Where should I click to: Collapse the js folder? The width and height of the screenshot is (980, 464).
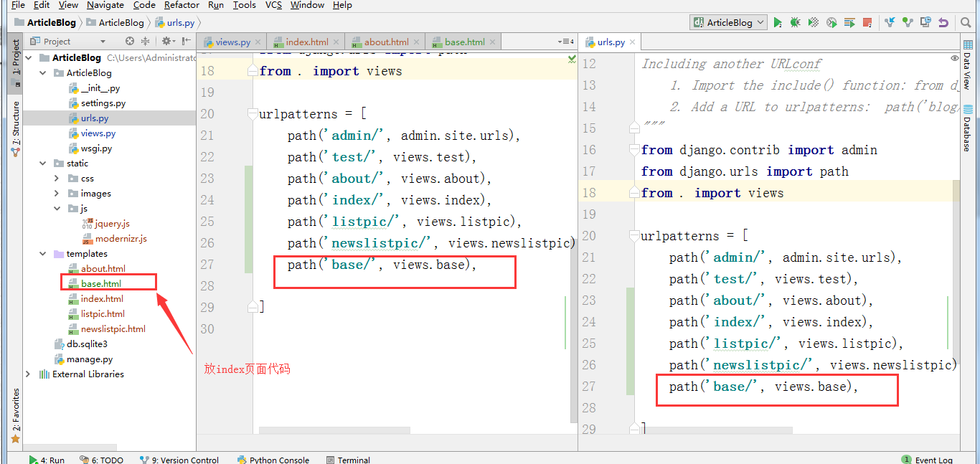pyautogui.click(x=57, y=209)
